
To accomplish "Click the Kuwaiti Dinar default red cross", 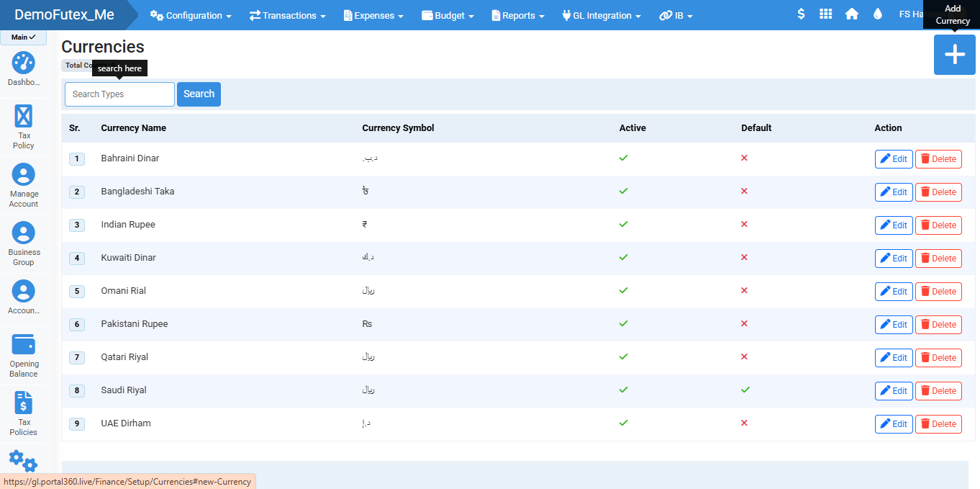I will pyautogui.click(x=745, y=257).
